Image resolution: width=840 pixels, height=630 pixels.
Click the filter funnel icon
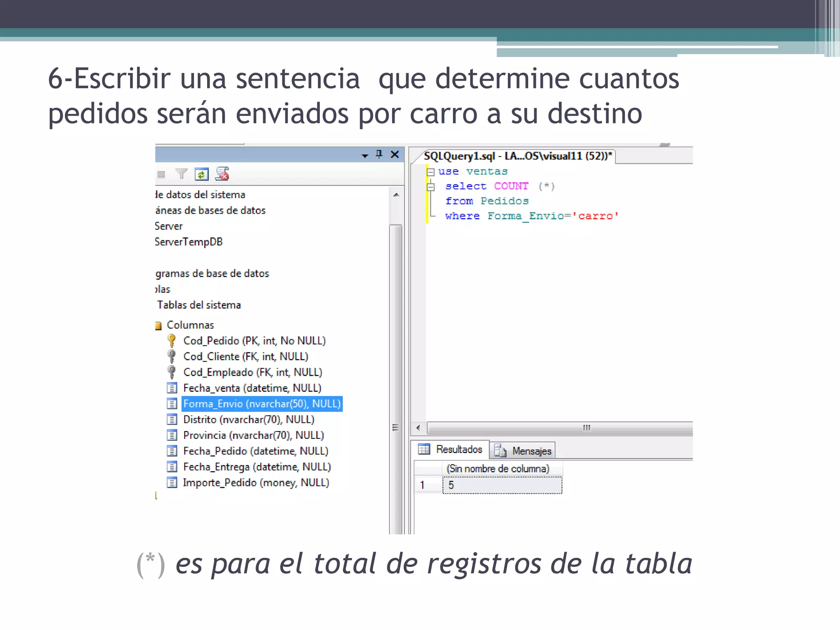181,174
